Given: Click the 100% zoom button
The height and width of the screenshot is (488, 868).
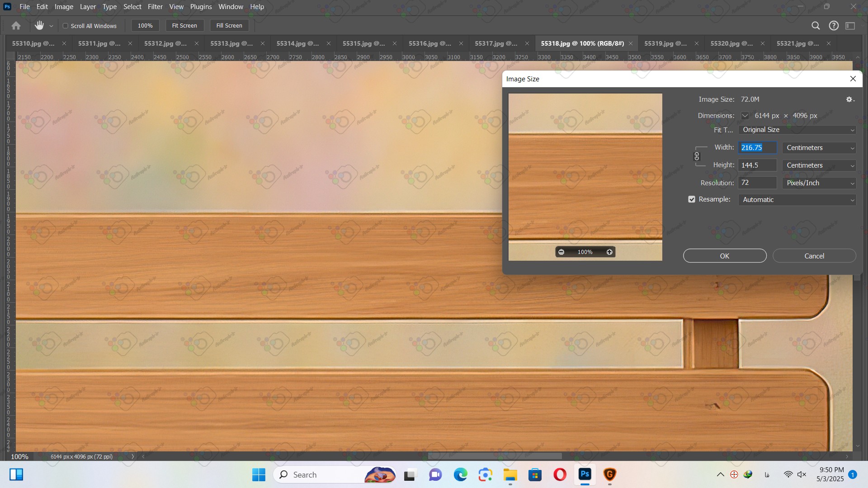Looking at the screenshot, I should 145,26.
